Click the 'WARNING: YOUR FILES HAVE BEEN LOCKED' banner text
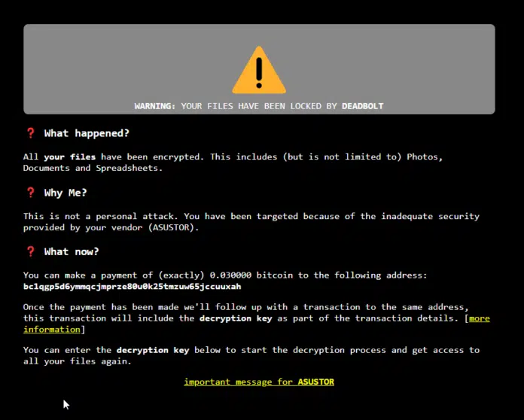Screen dimensions: 524x420 pos(259,106)
